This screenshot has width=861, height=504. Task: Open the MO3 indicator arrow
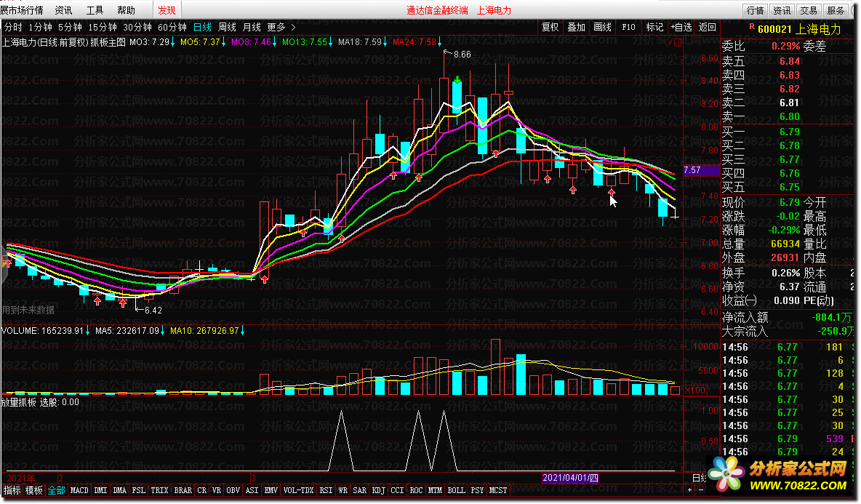173,42
